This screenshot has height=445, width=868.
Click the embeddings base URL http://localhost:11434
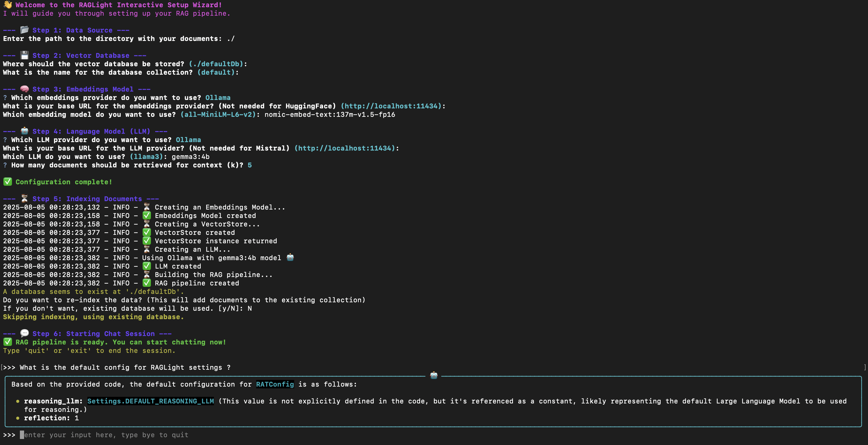[x=391, y=106]
